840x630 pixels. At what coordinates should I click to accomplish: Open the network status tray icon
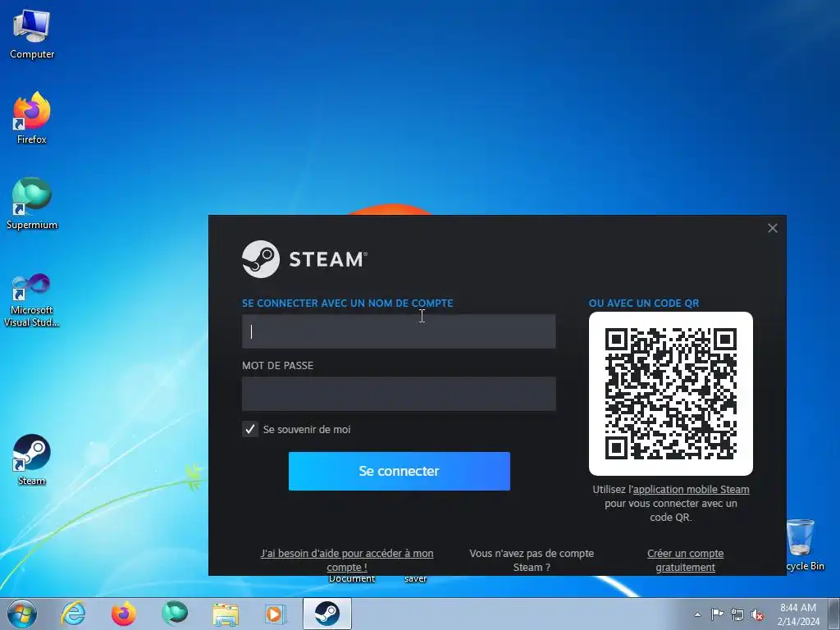tap(737, 614)
